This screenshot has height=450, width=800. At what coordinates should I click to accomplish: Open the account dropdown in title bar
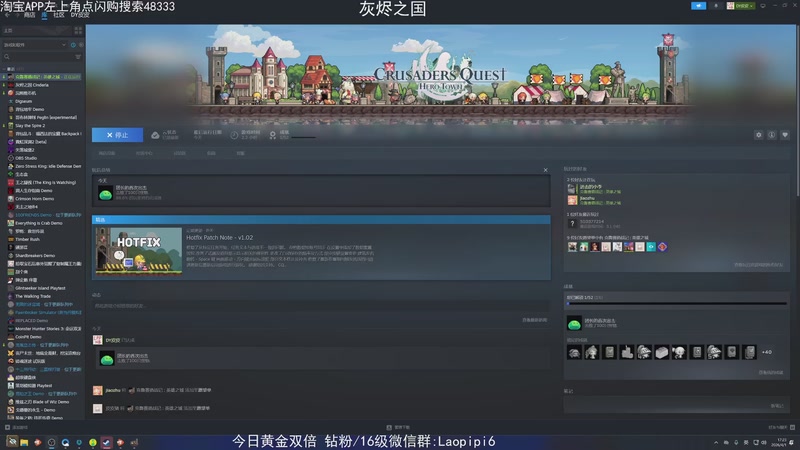point(740,6)
